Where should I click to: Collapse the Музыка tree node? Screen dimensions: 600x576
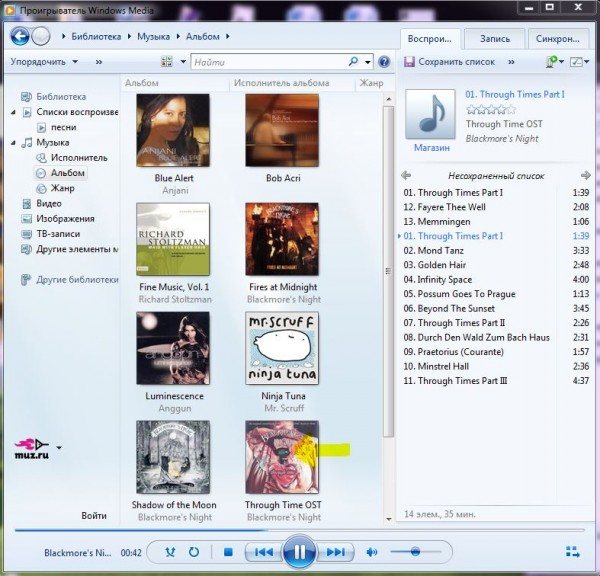click(14, 143)
